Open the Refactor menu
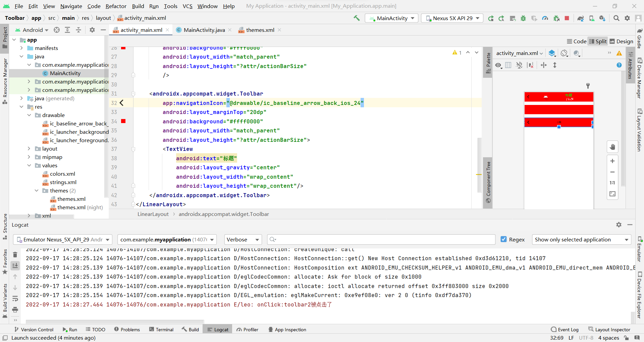The image size is (644, 342). (x=116, y=6)
